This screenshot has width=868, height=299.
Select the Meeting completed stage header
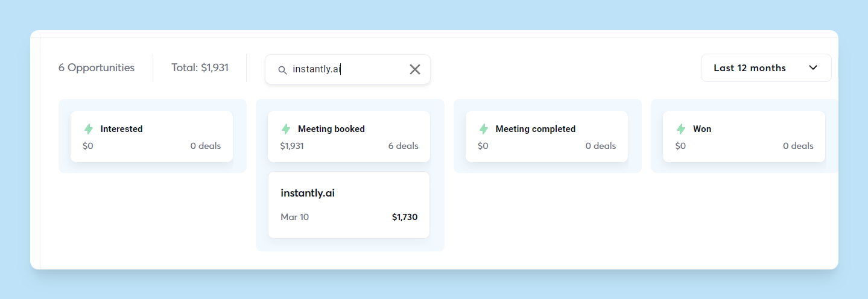(546, 136)
